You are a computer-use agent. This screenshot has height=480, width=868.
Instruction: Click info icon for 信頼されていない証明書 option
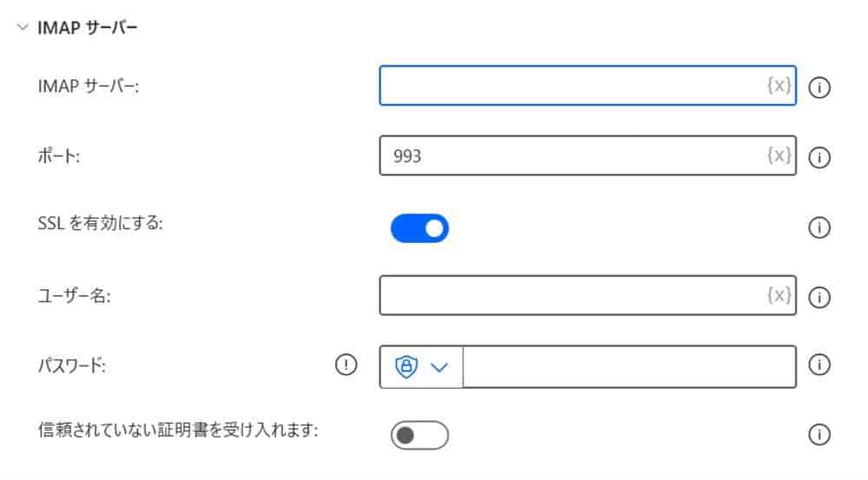(819, 435)
